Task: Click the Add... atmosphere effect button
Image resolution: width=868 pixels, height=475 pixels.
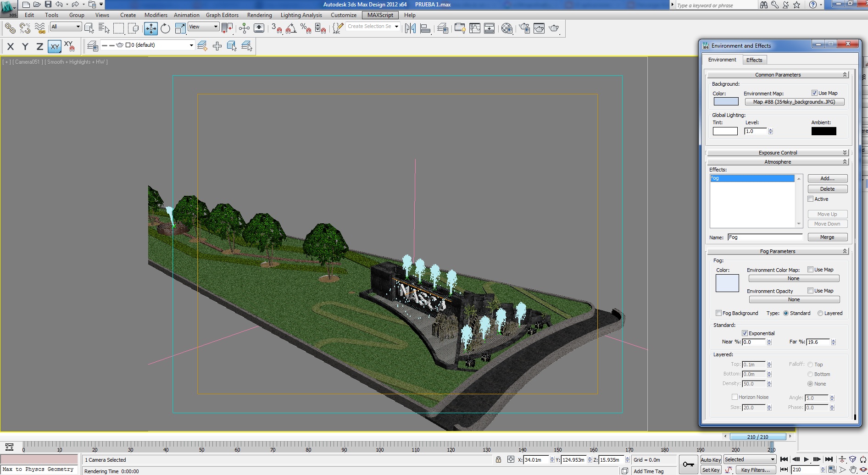Action: click(x=827, y=178)
